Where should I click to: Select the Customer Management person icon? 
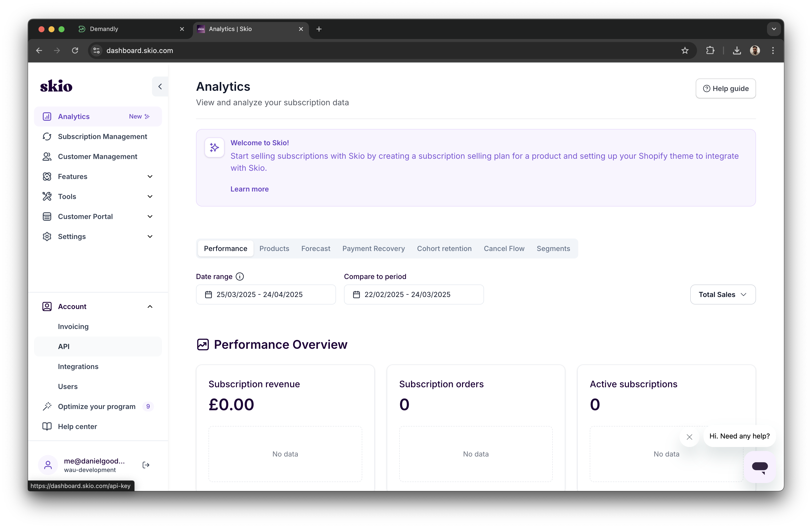tap(47, 156)
